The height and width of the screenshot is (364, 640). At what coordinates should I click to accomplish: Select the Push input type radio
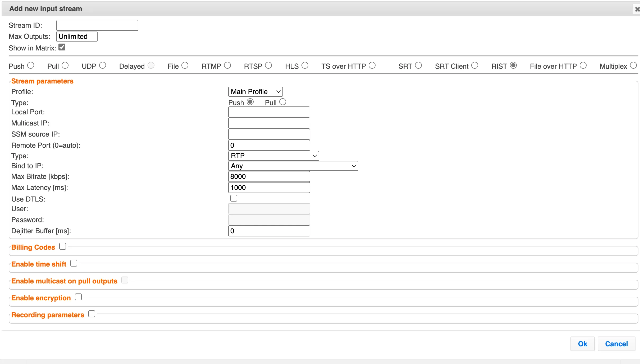tap(31, 65)
